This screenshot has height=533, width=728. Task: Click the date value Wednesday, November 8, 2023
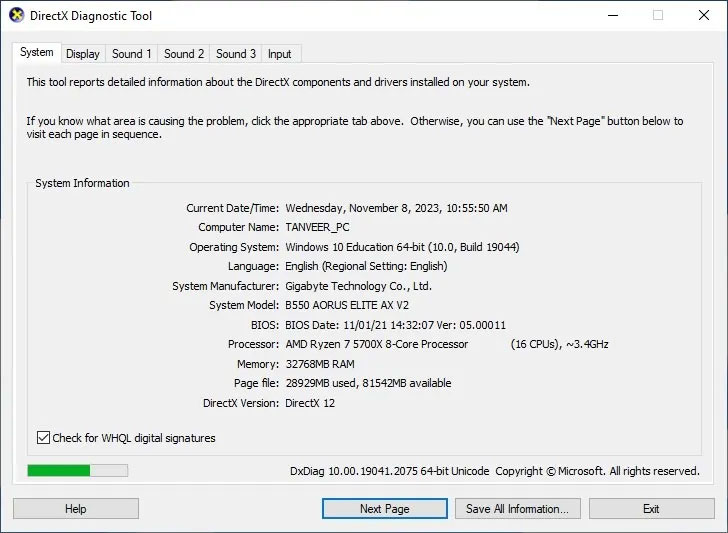pos(364,208)
